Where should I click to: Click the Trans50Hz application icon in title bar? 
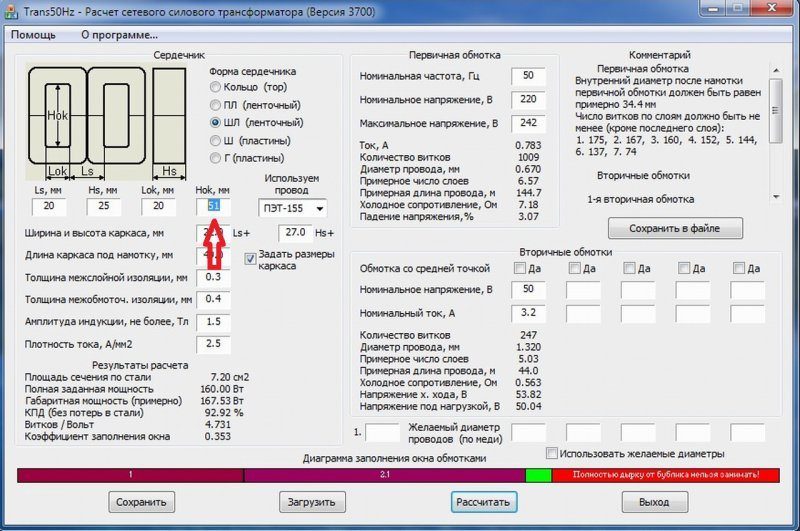11,11
